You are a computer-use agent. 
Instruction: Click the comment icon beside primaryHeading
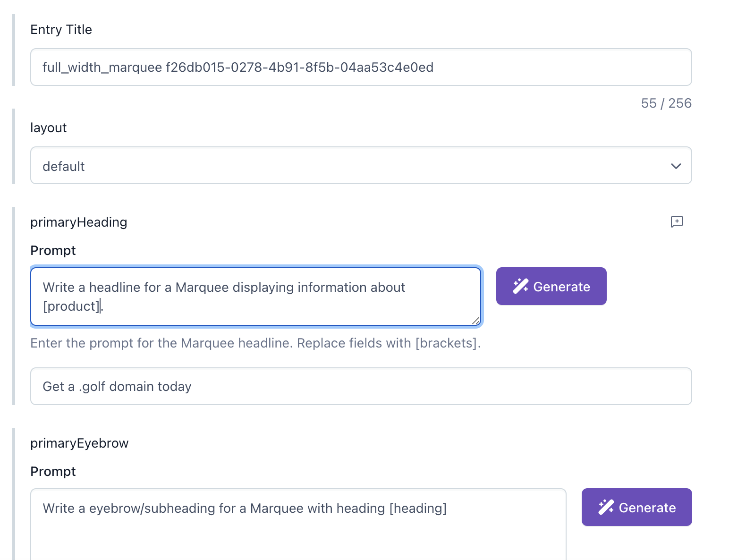[x=677, y=222]
